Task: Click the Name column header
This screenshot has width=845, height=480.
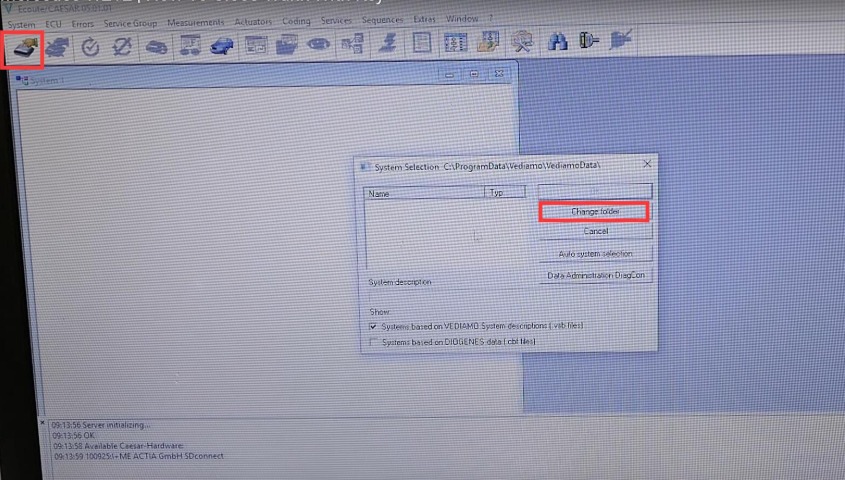Action: [x=423, y=193]
